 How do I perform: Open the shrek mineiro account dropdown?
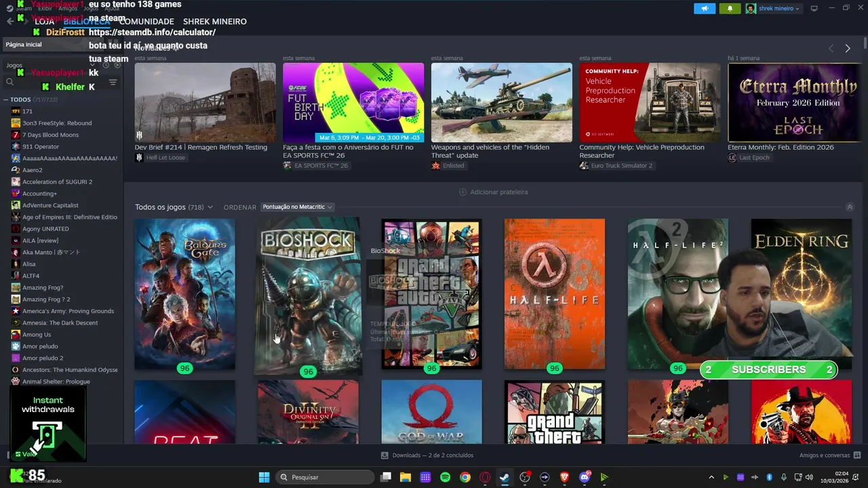[773, 8]
